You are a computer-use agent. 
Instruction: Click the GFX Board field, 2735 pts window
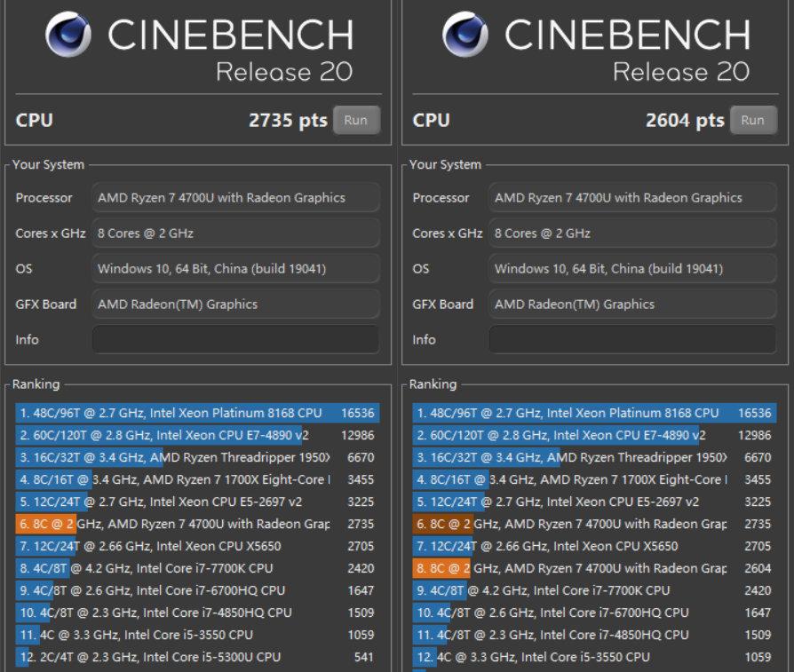point(236,304)
